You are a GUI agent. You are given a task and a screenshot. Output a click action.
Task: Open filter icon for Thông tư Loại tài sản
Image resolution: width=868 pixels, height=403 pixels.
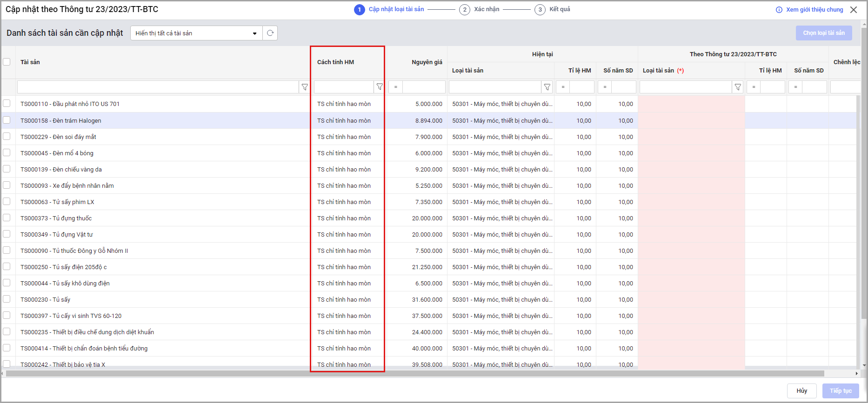(738, 87)
